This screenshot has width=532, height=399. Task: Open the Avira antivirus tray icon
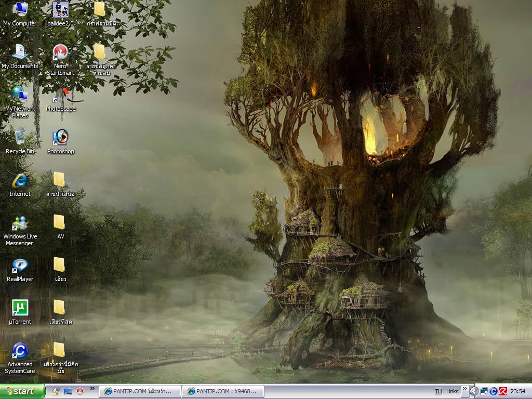(503, 391)
